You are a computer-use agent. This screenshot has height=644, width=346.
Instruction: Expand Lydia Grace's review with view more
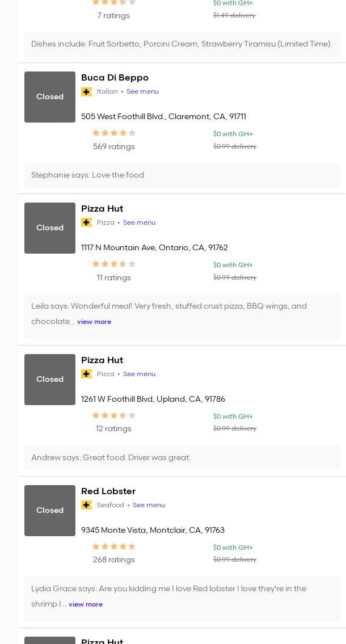click(x=86, y=604)
